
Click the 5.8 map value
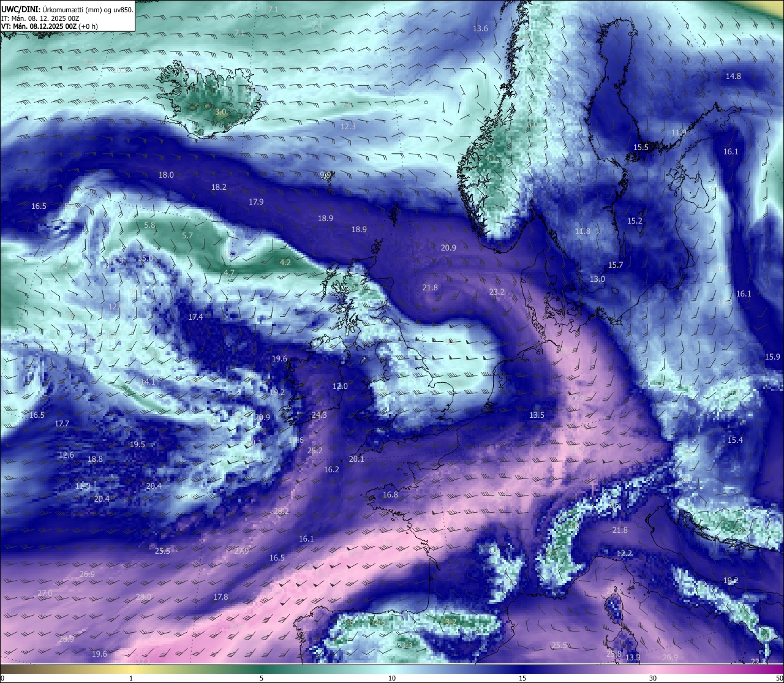tap(149, 225)
